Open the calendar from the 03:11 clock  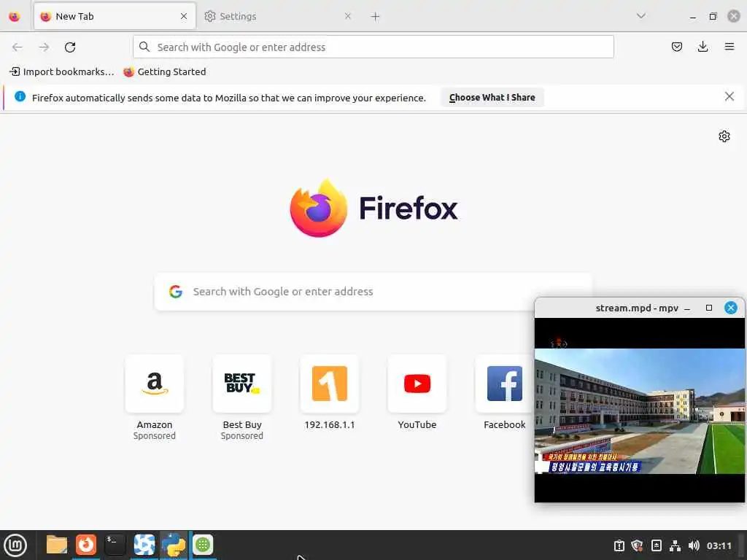719,545
